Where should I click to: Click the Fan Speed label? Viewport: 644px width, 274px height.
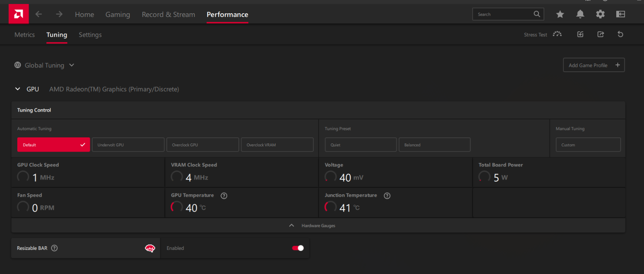(30, 195)
